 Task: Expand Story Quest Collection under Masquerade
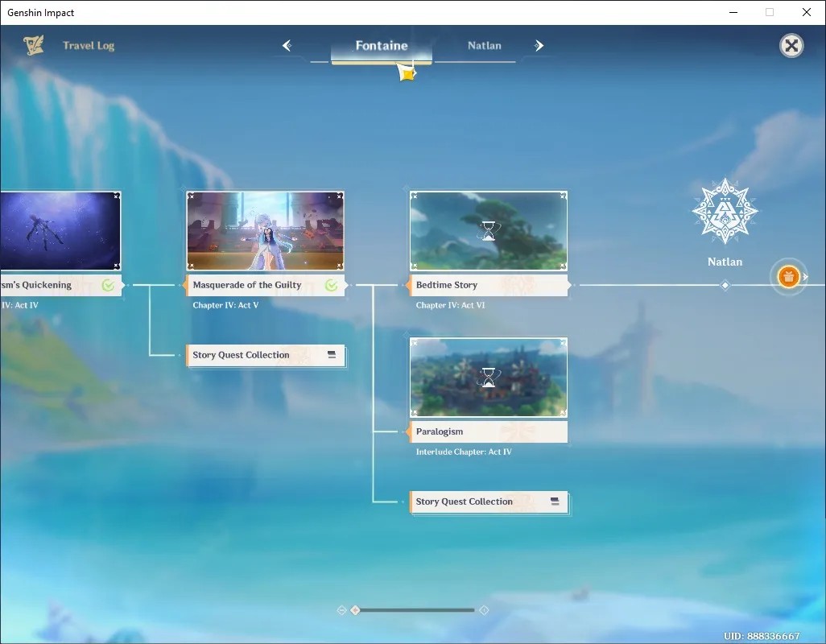pos(266,356)
